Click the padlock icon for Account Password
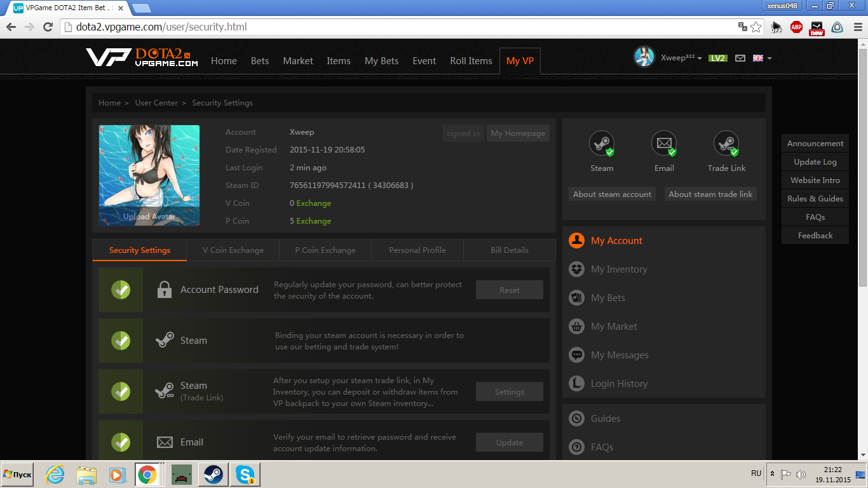The width and height of the screenshot is (868, 488). coord(165,290)
